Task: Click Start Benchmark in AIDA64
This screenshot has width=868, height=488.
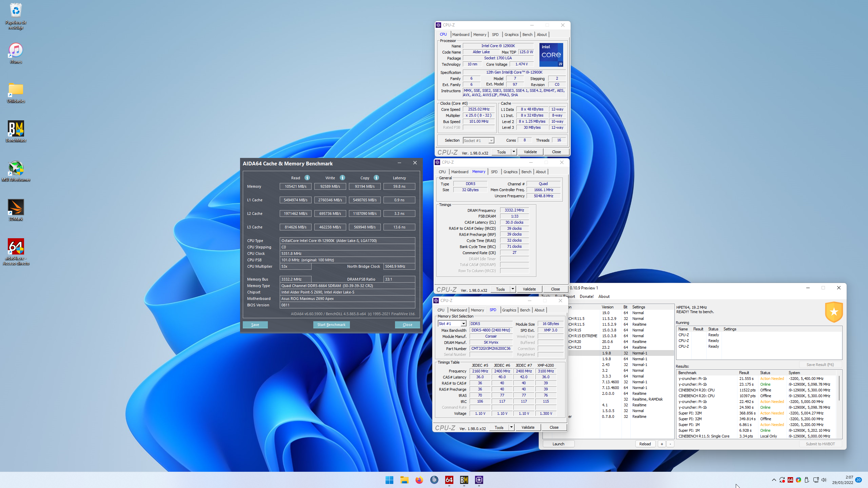Action: (331, 325)
